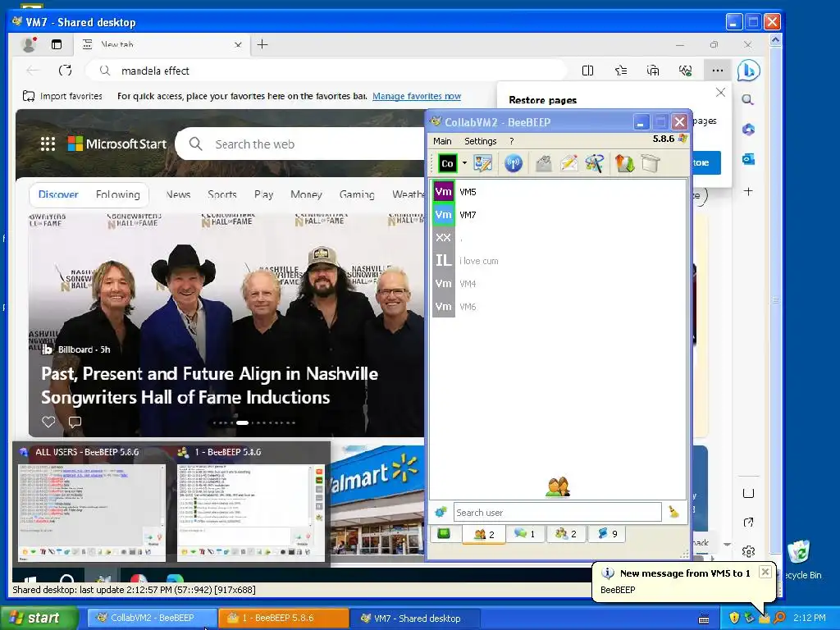
Task: Open Edge browser essentials heart icon
Action: [685, 71]
